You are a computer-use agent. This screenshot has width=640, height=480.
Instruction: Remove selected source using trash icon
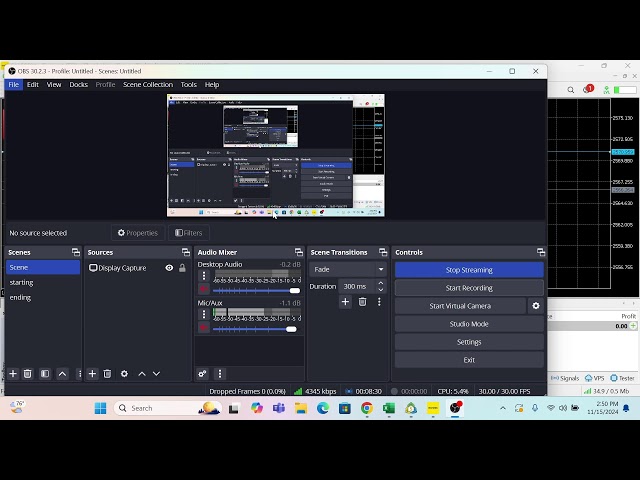click(x=107, y=374)
